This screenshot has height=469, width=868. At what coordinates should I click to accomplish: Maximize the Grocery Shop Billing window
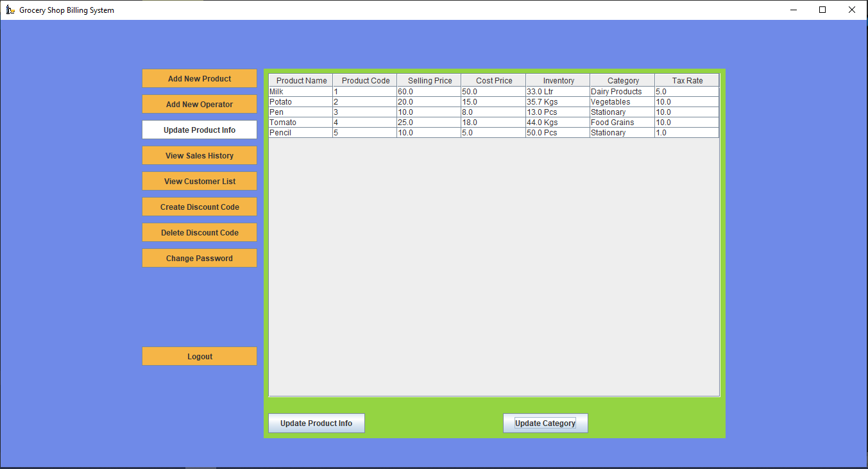[822, 10]
